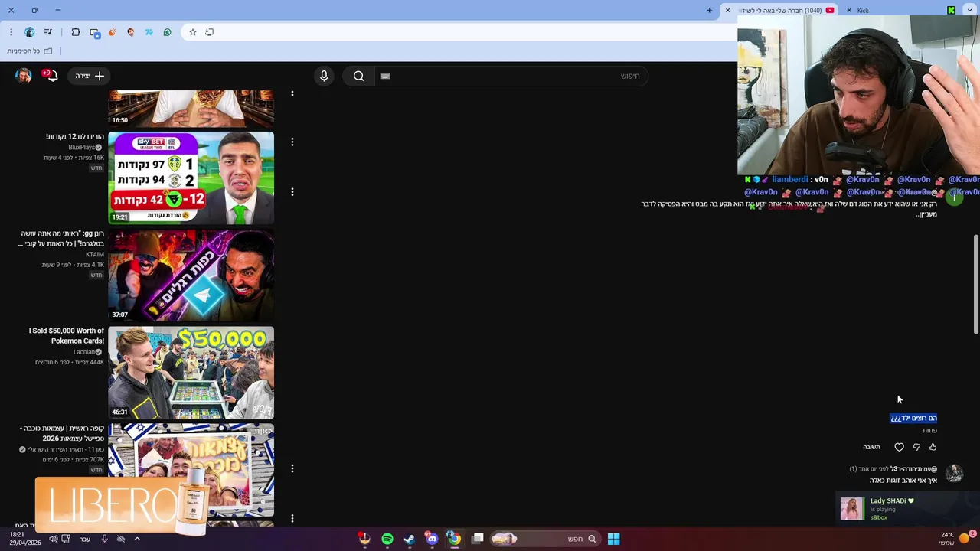Click the YouTube search magnifier button
Screen dimensions: 980x551
point(358,76)
